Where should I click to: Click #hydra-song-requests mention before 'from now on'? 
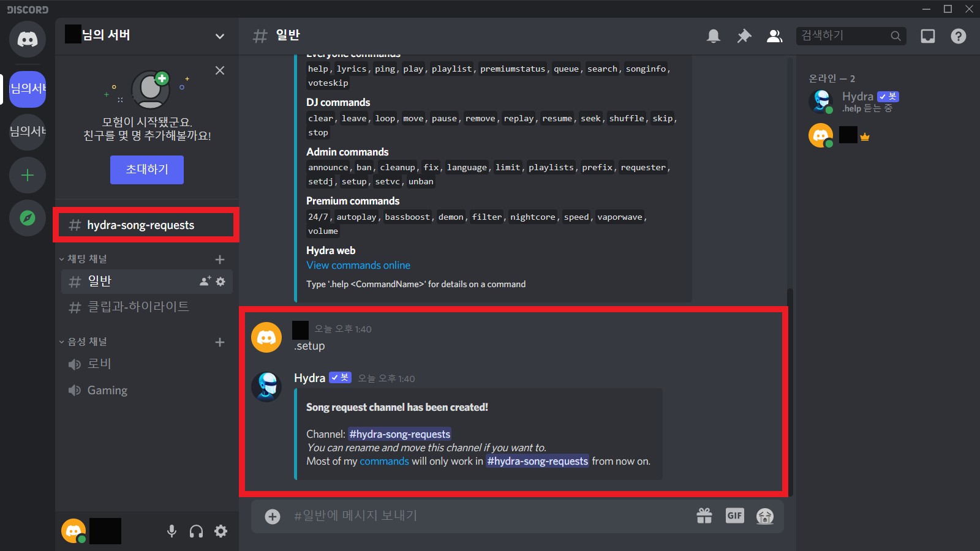537,461
